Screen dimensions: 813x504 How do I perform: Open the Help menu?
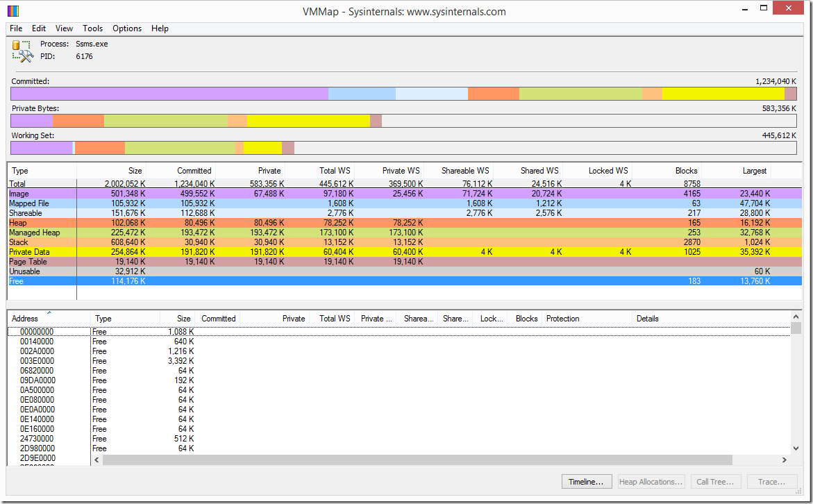point(159,28)
